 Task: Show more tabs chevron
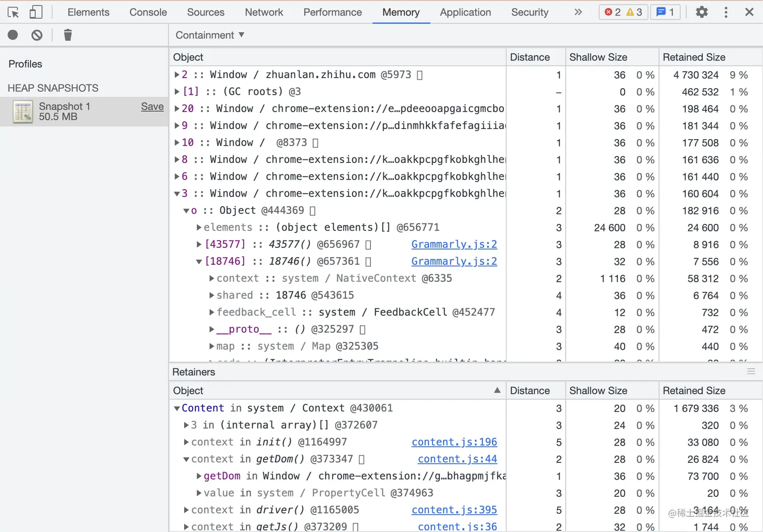(578, 12)
